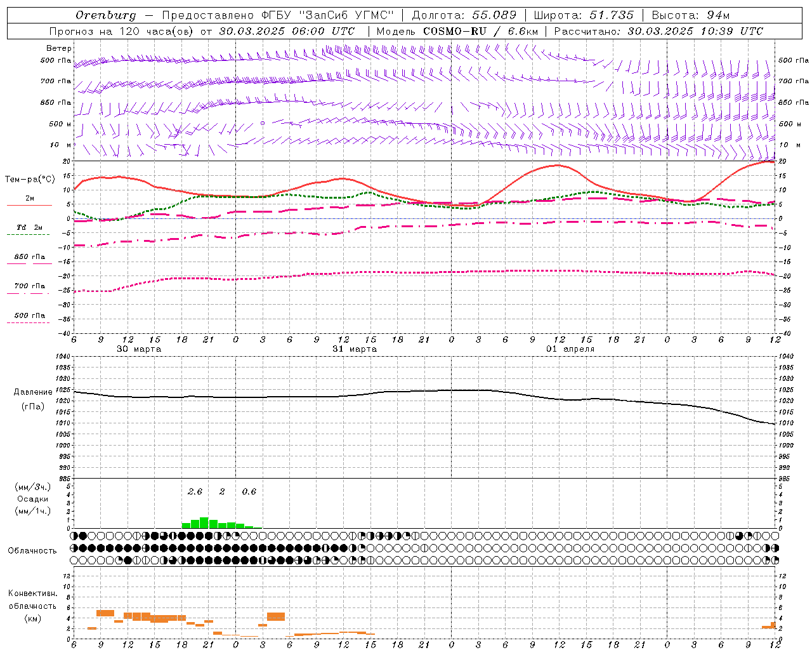Click the 'Тем-ра(°C)' temperature label
The image size is (812, 650).
[x=30, y=180]
